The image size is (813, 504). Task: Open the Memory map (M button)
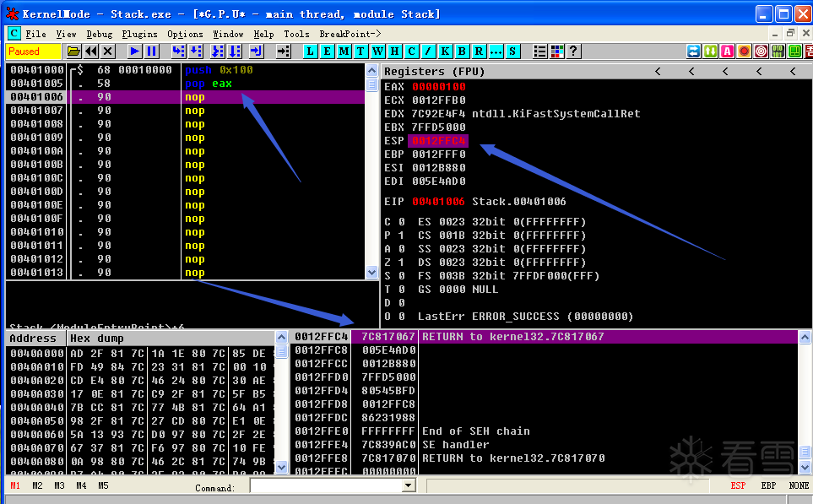344,51
